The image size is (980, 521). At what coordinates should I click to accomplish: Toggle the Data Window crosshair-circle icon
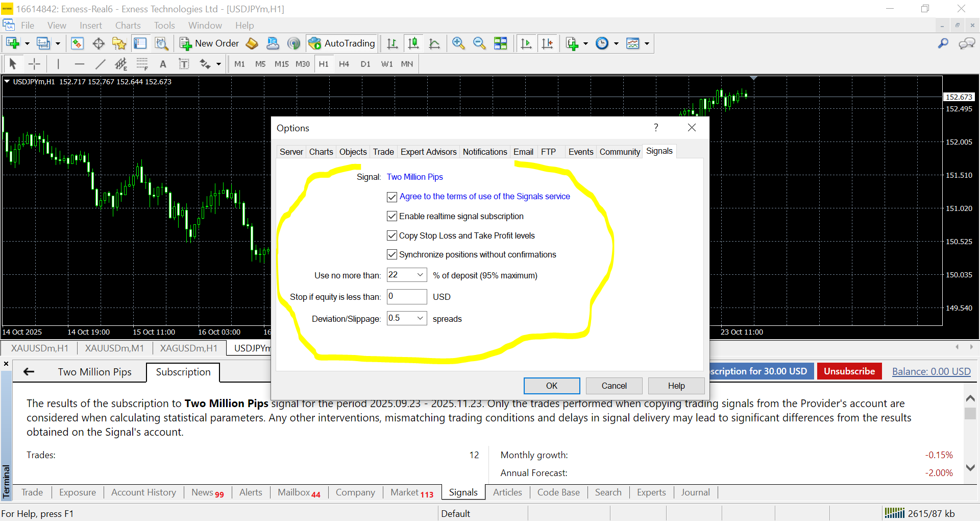99,43
